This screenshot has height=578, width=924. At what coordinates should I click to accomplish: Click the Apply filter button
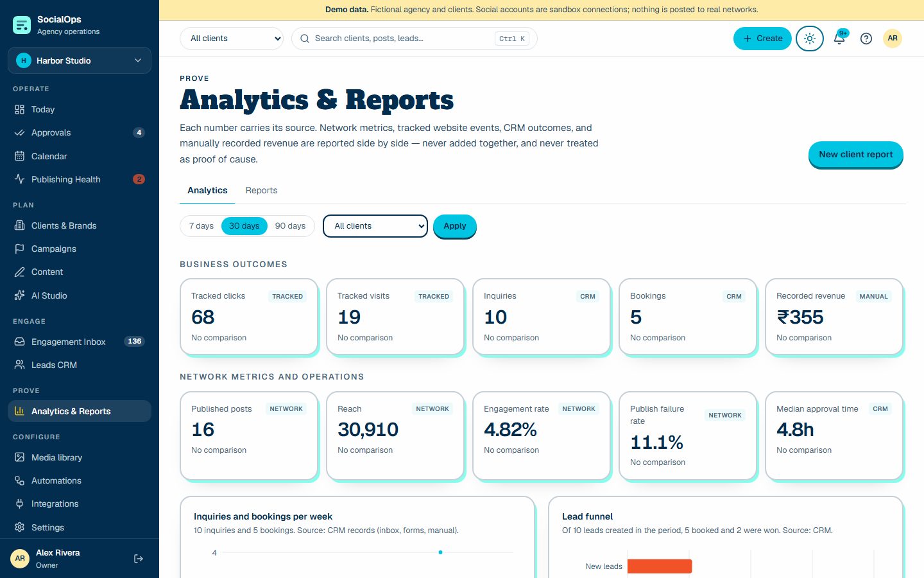[x=455, y=226]
